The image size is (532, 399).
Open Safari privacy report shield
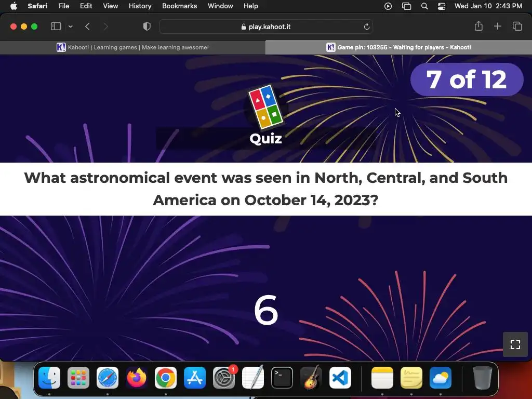pos(147,26)
